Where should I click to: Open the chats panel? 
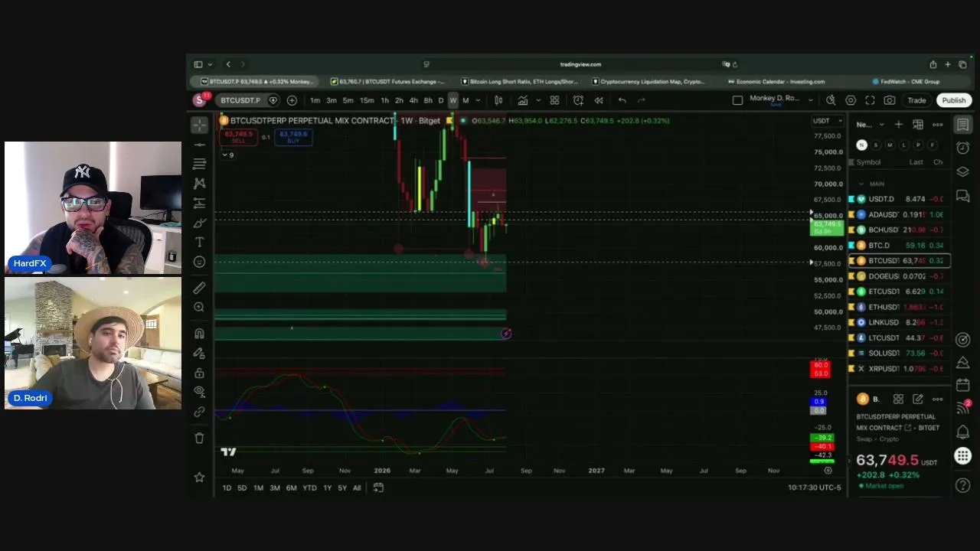(x=963, y=196)
